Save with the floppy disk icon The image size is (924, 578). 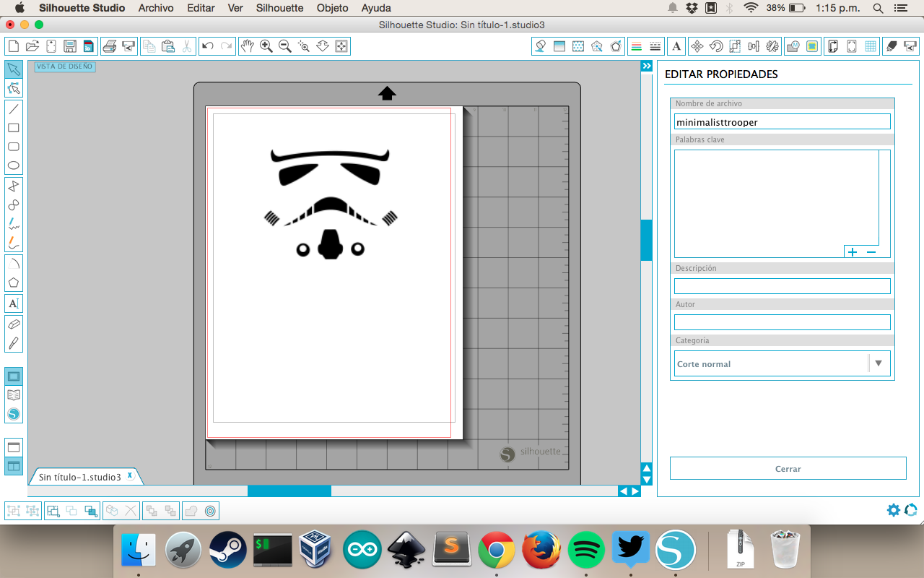(69, 46)
